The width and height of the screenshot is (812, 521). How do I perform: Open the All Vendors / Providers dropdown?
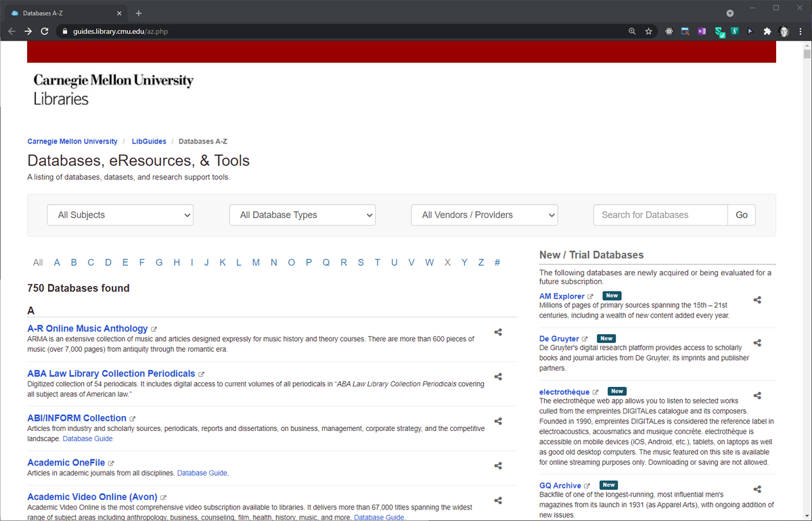click(484, 215)
